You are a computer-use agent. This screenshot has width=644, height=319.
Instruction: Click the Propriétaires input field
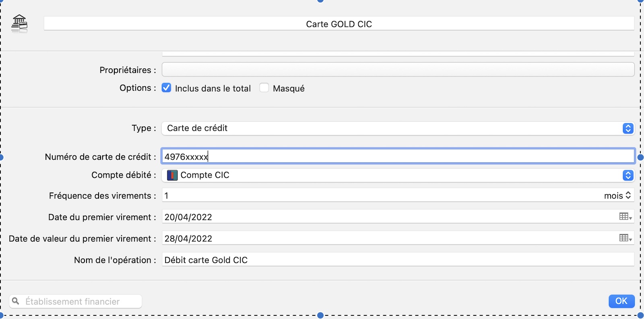tap(398, 70)
